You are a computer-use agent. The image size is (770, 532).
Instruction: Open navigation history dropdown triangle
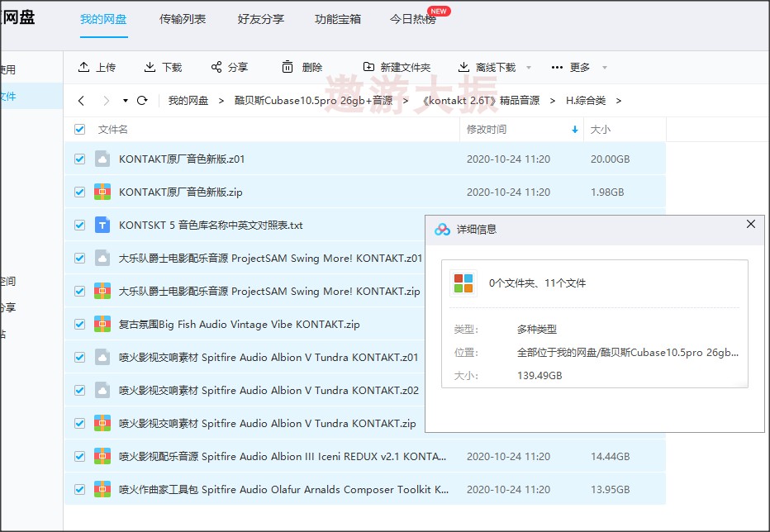point(126,101)
